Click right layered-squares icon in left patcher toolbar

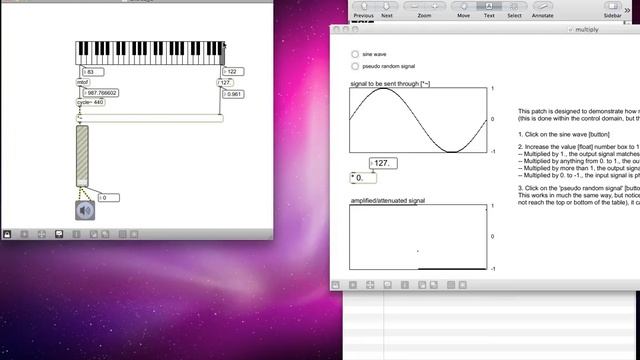click(105, 234)
